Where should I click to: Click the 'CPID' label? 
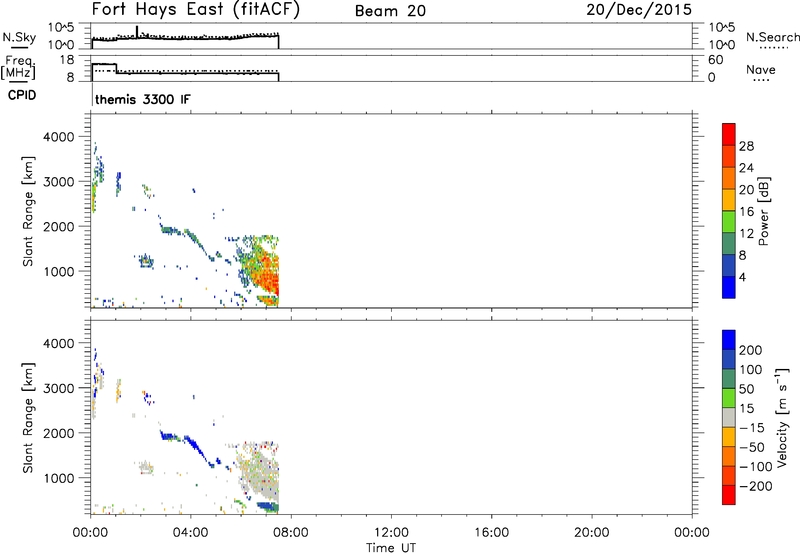22,95
